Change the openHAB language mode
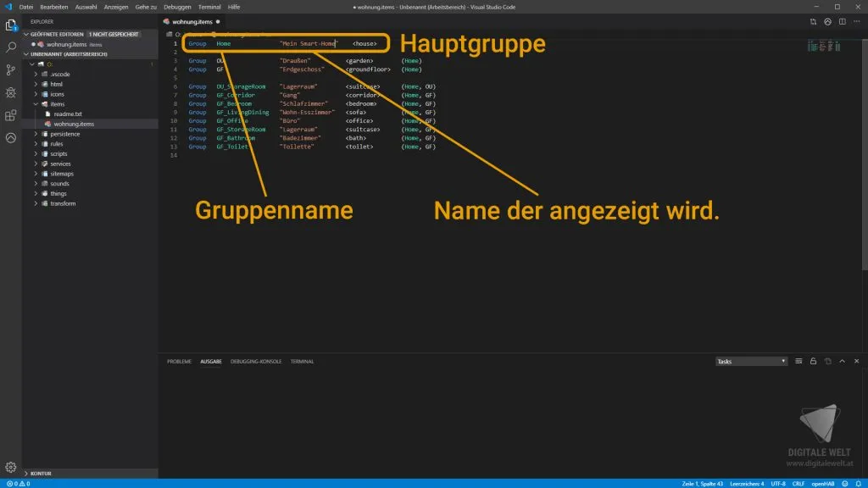Viewport: 868px width, 488px height. (x=822, y=484)
